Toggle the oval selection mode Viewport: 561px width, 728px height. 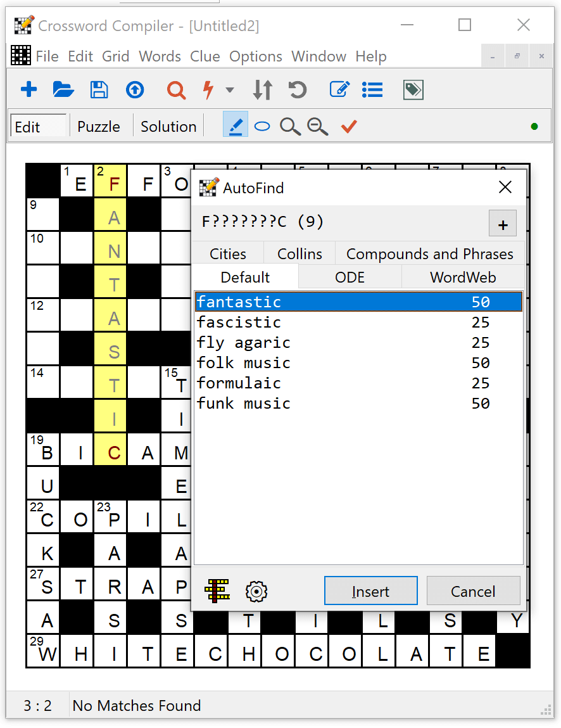tap(262, 125)
